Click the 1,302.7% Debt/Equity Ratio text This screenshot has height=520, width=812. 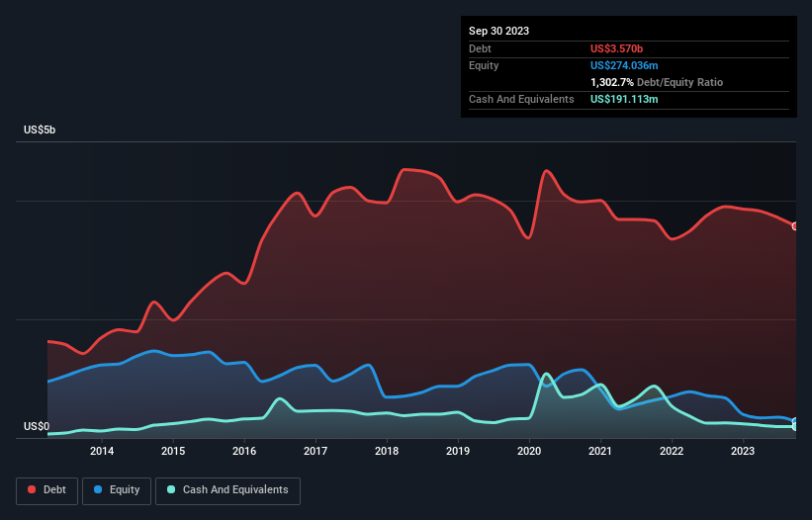click(x=657, y=82)
